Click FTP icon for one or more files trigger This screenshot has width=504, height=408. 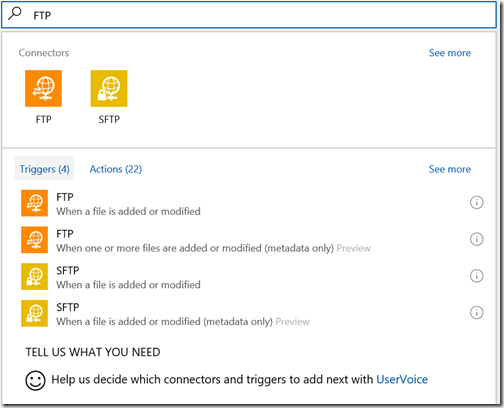pos(34,240)
